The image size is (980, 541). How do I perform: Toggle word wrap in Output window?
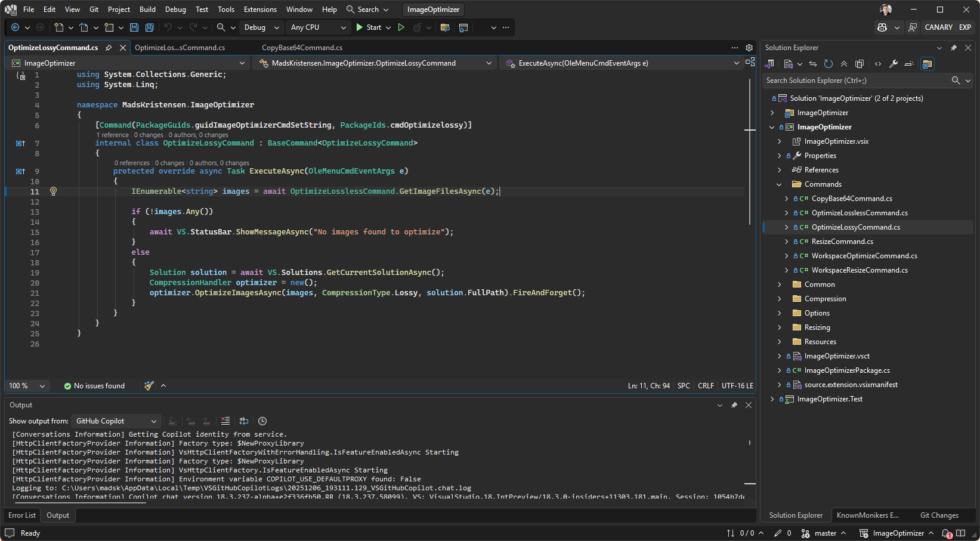244,421
